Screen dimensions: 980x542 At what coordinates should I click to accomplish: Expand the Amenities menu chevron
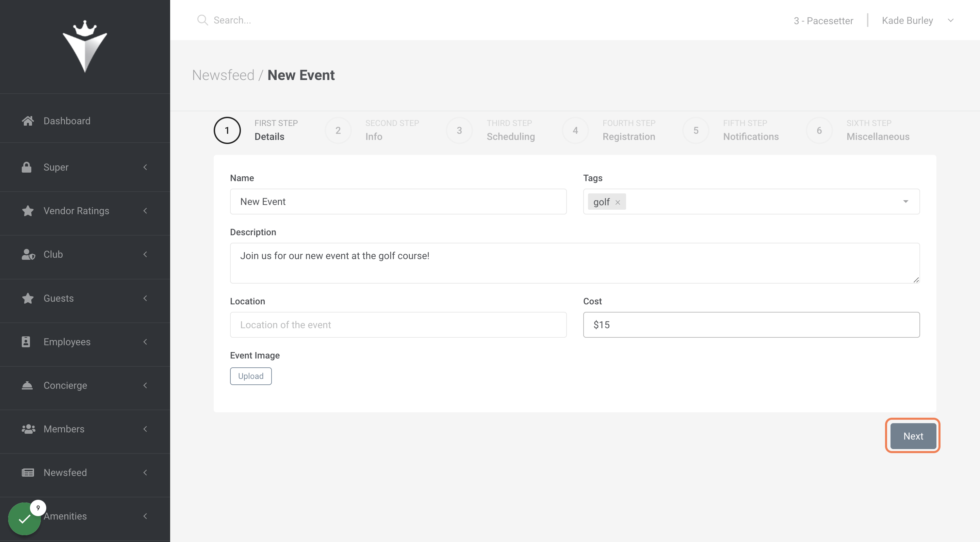(x=145, y=516)
